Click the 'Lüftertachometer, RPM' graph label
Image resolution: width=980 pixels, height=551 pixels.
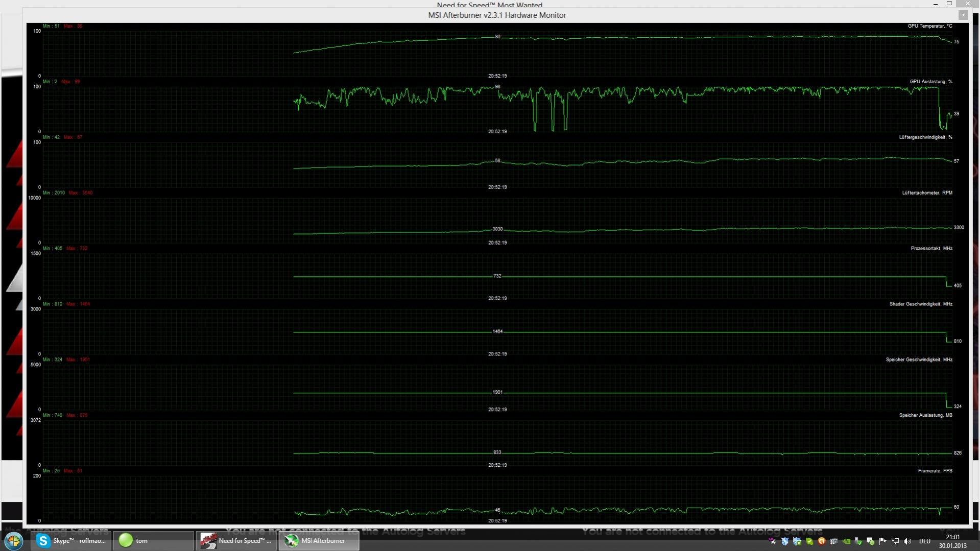click(x=927, y=193)
